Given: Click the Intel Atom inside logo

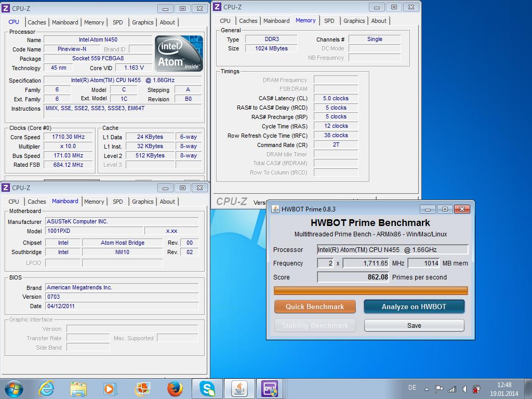Looking at the screenshot, I should pos(179,54).
